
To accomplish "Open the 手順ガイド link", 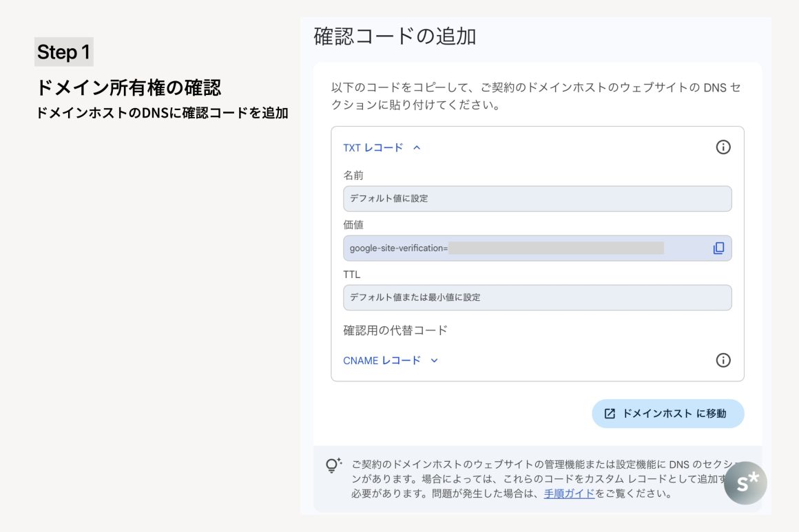I will [x=569, y=493].
